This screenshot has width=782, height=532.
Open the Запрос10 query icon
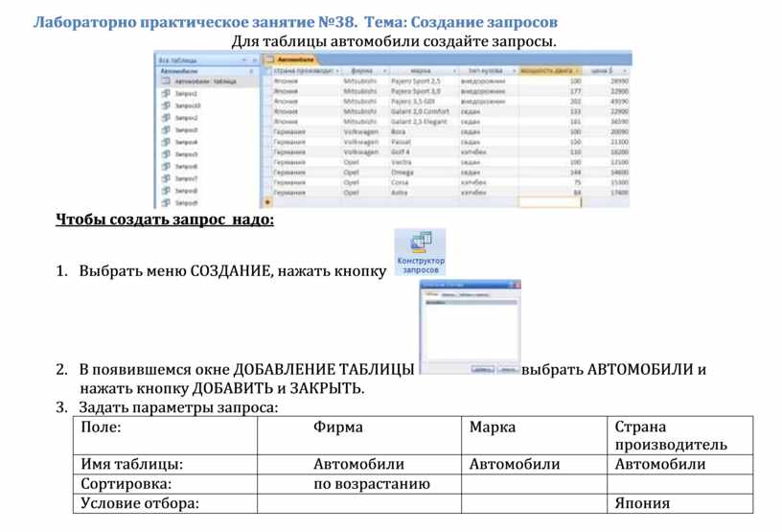pos(166,105)
